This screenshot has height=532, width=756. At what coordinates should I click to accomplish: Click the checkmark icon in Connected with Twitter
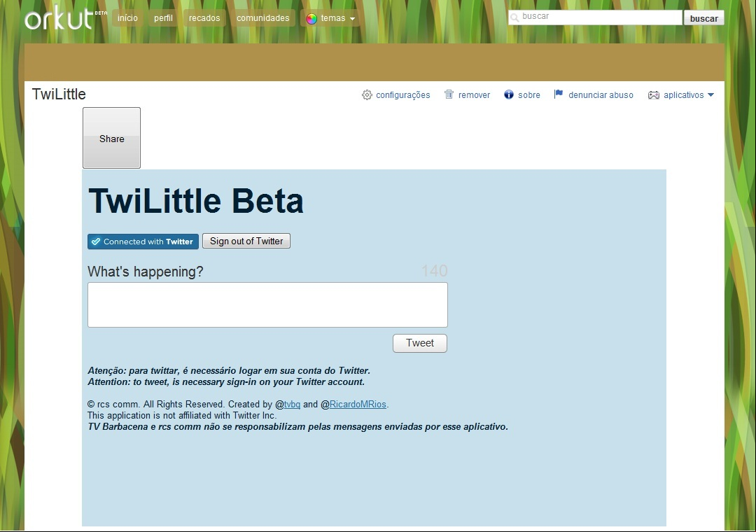click(x=96, y=241)
